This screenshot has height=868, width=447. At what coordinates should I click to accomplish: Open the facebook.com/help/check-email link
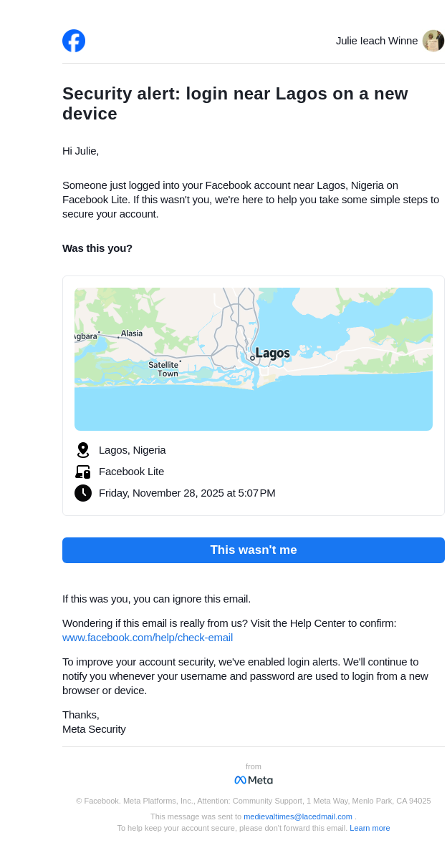coord(148,638)
